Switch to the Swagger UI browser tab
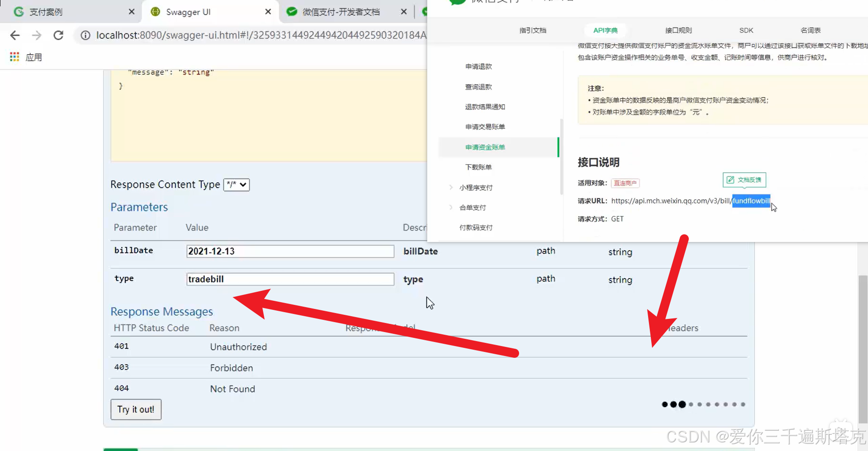The height and width of the screenshot is (451, 868). point(210,12)
